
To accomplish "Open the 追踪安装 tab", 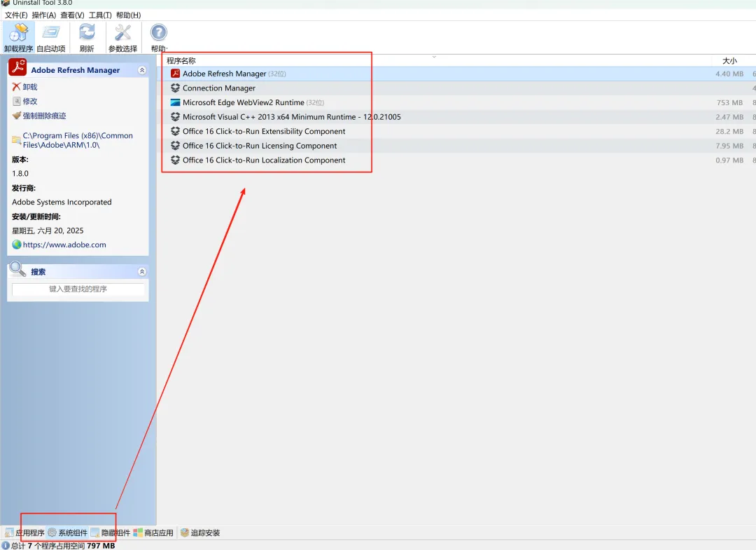I will click(200, 532).
